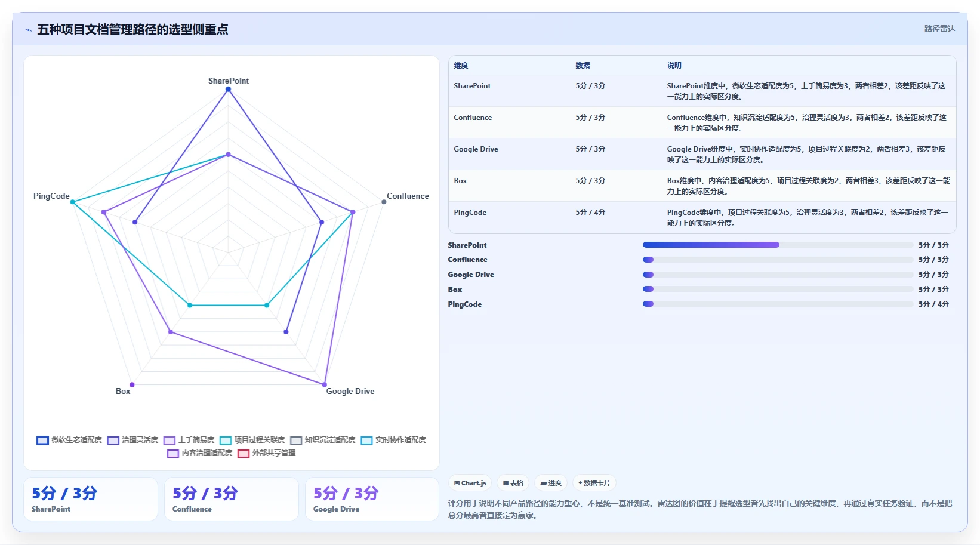This screenshot has height=545, width=980.
Task: Click the SharePoint label in progress list
Action: point(467,245)
